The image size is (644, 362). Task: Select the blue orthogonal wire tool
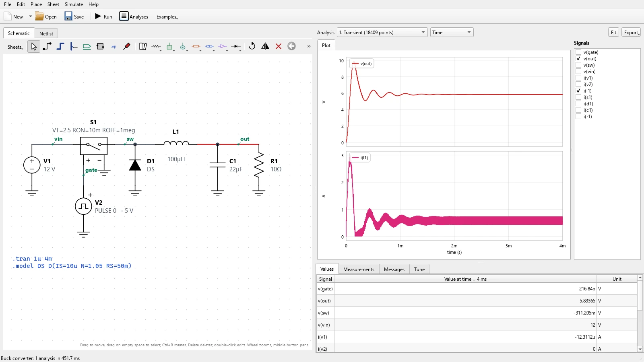tap(60, 47)
